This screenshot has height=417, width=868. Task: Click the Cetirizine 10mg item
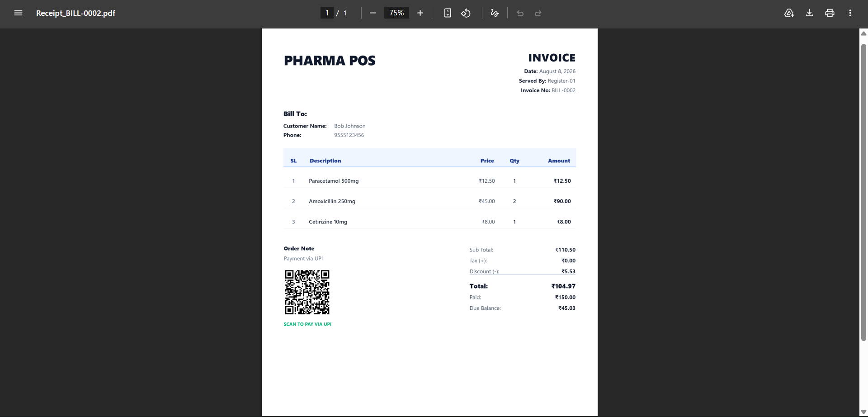click(328, 222)
